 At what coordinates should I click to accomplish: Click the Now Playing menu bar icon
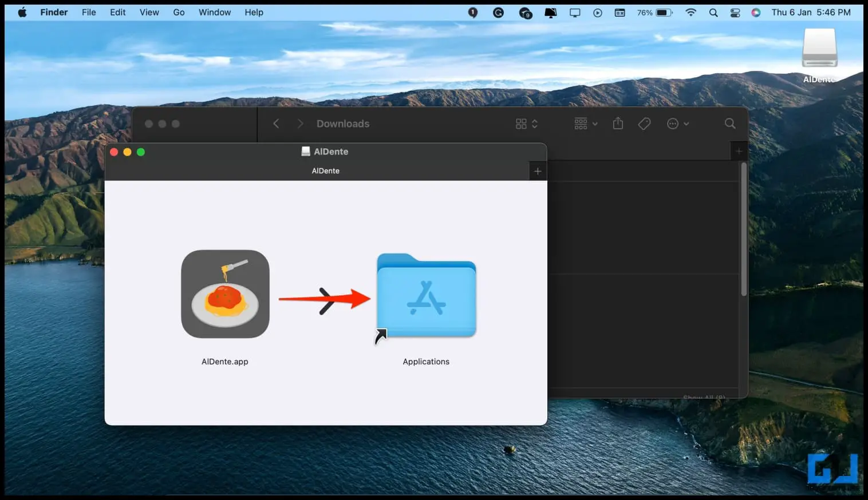pos(598,12)
